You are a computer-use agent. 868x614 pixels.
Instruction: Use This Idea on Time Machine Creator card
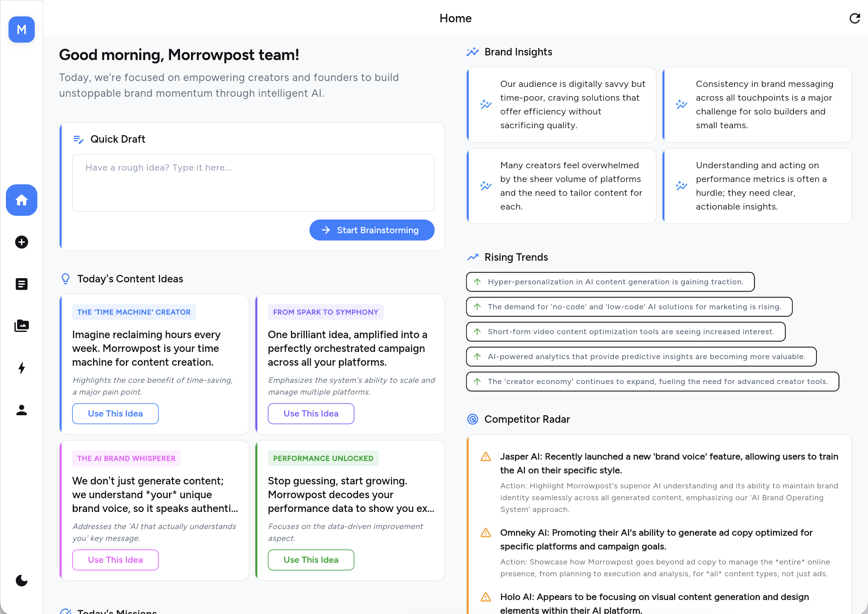pyautogui.click(x=115, y=414)
